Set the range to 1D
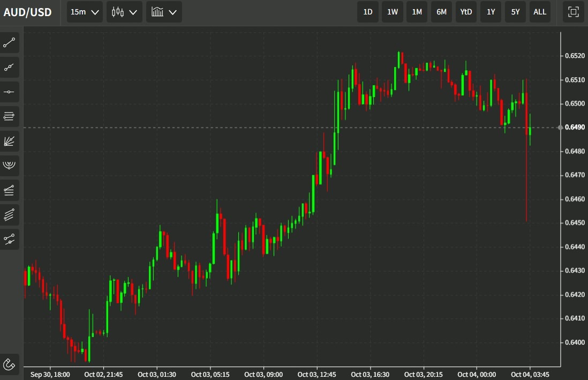This screenshot has width=588, height=380. tap(368, 12)
